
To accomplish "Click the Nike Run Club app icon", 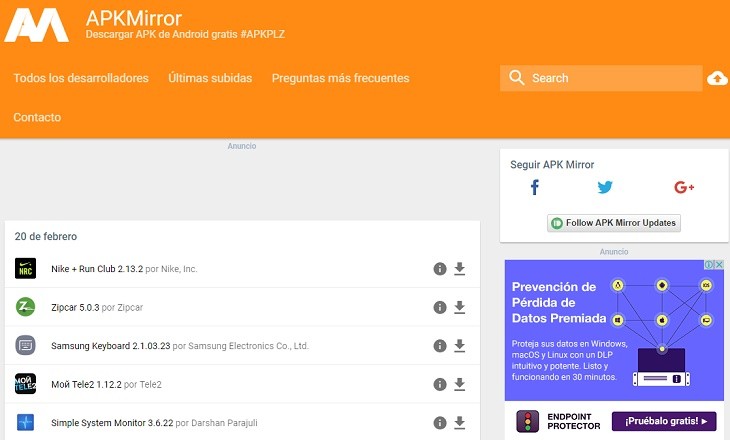I will [x=25, y=269].
